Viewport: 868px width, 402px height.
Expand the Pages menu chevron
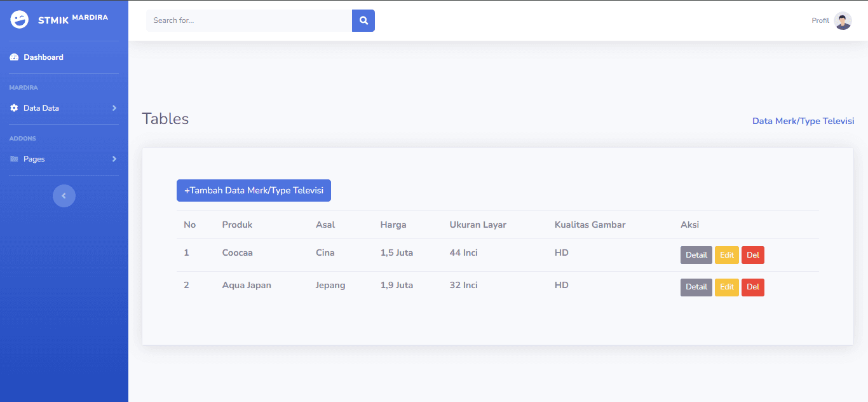pos(114,159)
